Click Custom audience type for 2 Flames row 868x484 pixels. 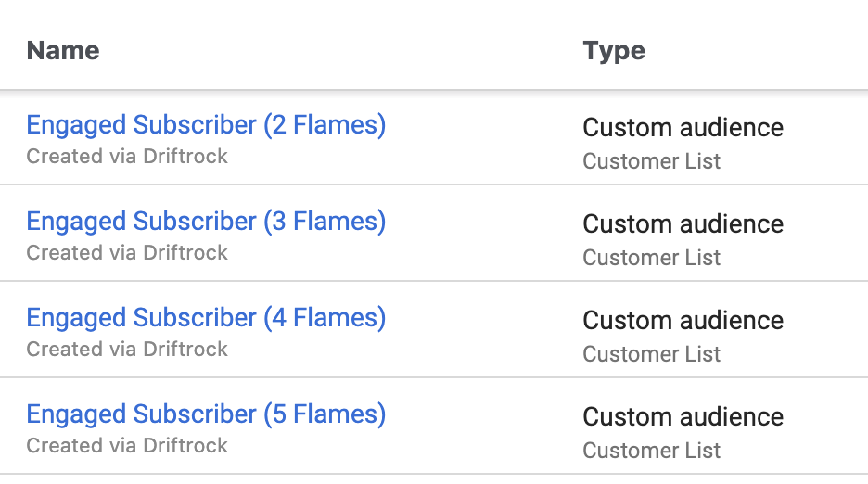[x=683, y=127]
